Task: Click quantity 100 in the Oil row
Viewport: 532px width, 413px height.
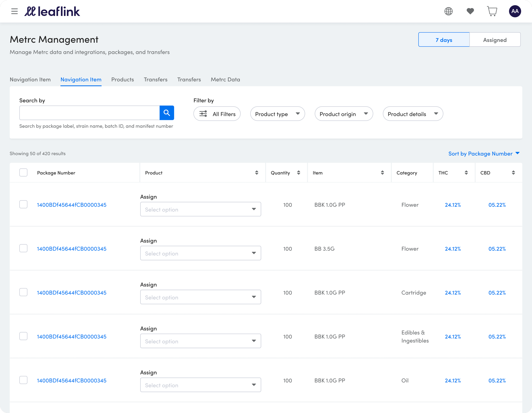Action: pyautogui.click(x=287, y=381)
